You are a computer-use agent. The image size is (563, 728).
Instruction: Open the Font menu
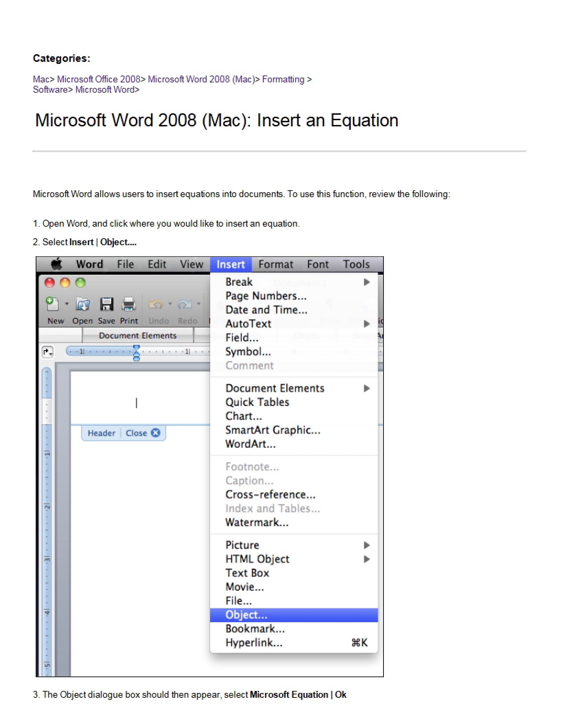pyautogui.click(x=318, y=264)
